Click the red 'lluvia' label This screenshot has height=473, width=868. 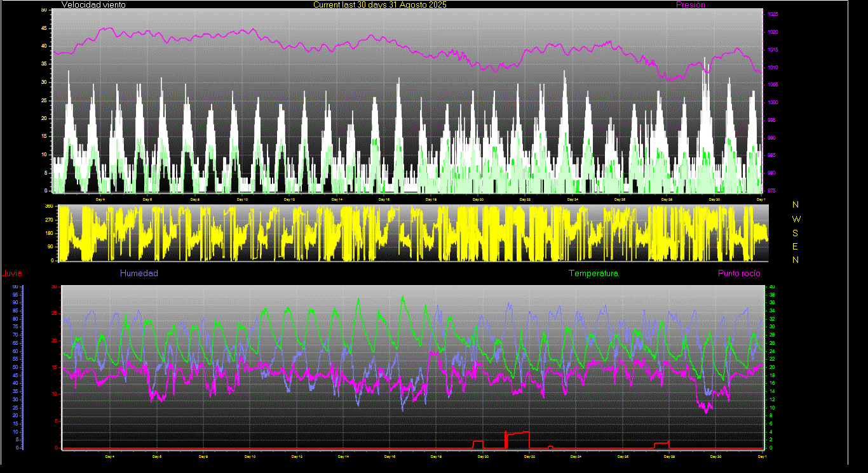tap(13, 274)
